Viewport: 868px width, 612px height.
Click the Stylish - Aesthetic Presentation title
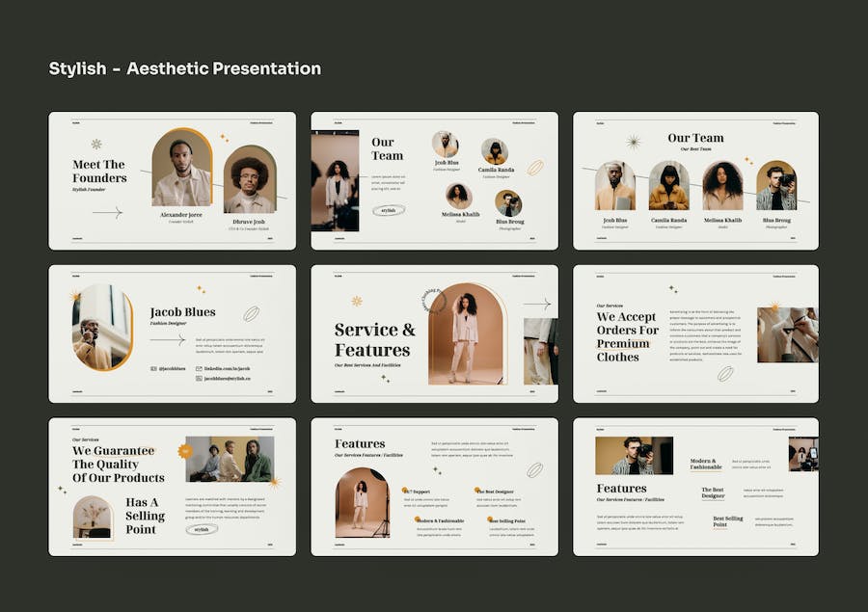pos(185,68)
